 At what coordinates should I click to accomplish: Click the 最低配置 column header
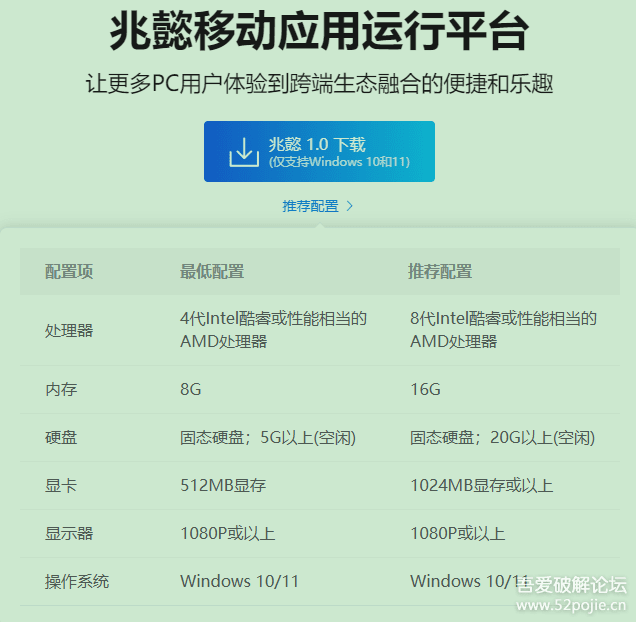212,271
